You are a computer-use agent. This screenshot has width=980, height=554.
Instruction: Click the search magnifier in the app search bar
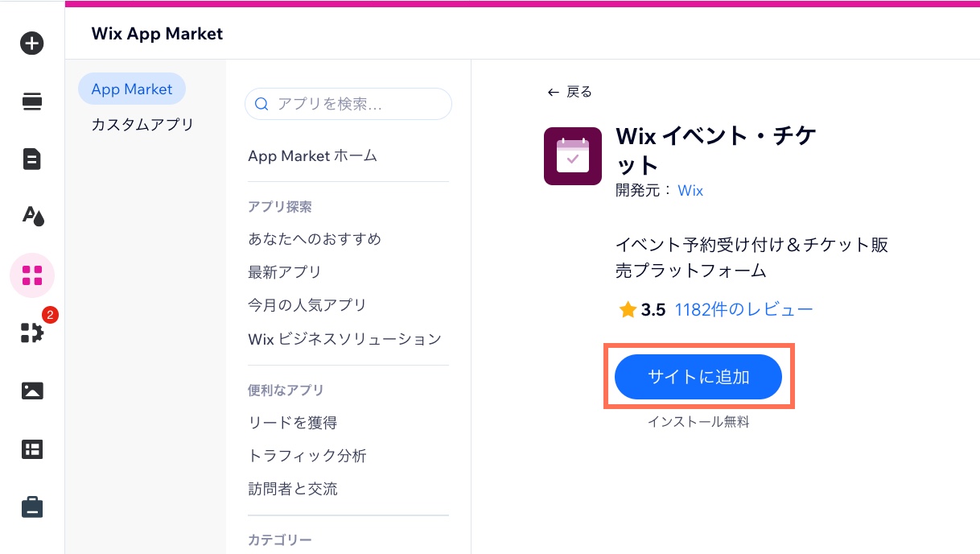(261, 104)
